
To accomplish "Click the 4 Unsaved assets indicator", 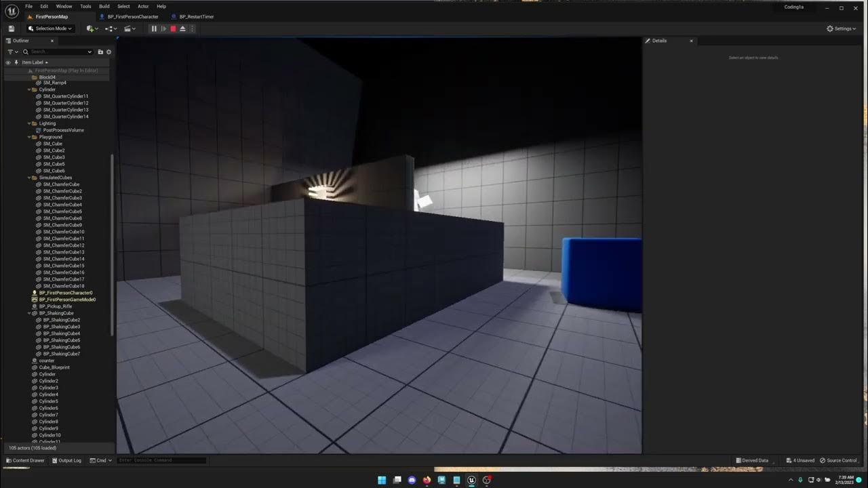I will [x=800, y=460].
